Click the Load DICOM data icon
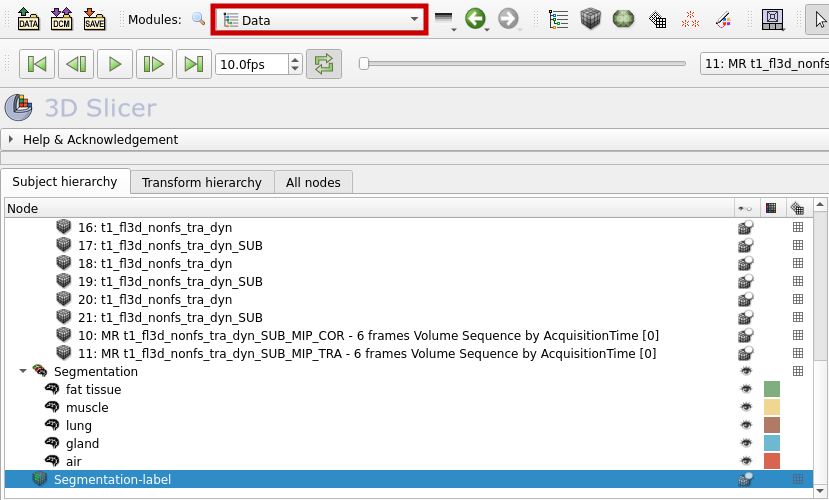829x500 pixels. click(61, 19)
